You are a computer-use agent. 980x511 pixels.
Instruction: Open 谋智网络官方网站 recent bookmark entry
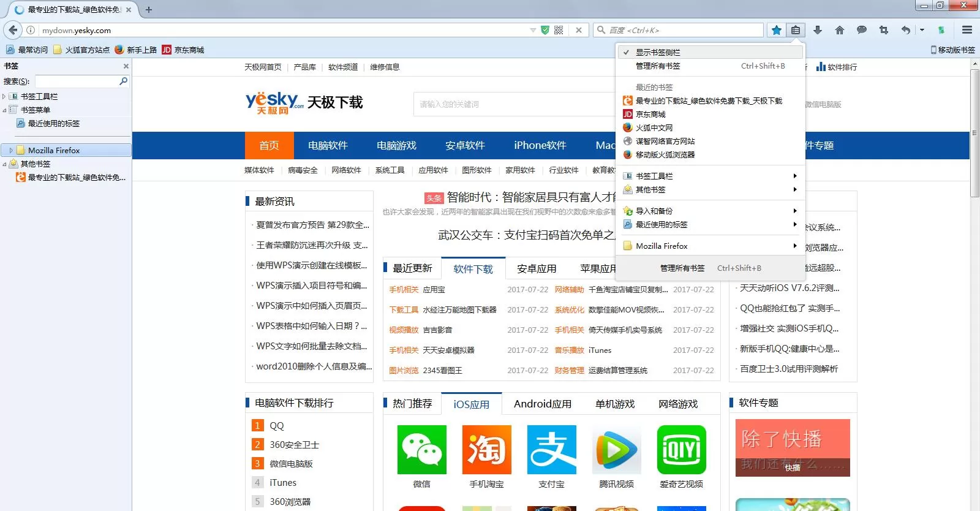pos(710,142)
